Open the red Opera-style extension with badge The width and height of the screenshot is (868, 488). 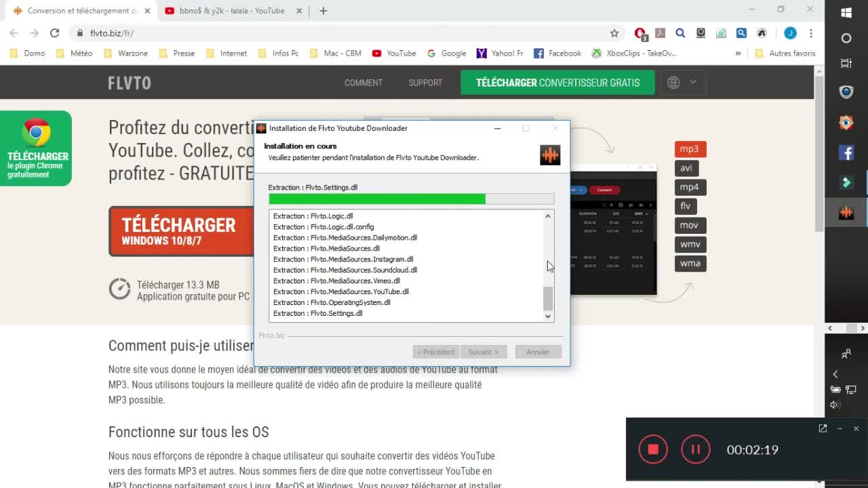(640, 33)
